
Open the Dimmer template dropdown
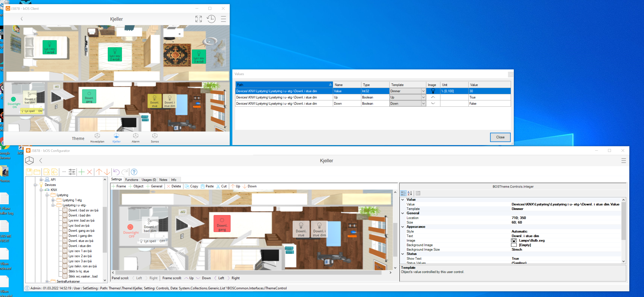point(423,91)
